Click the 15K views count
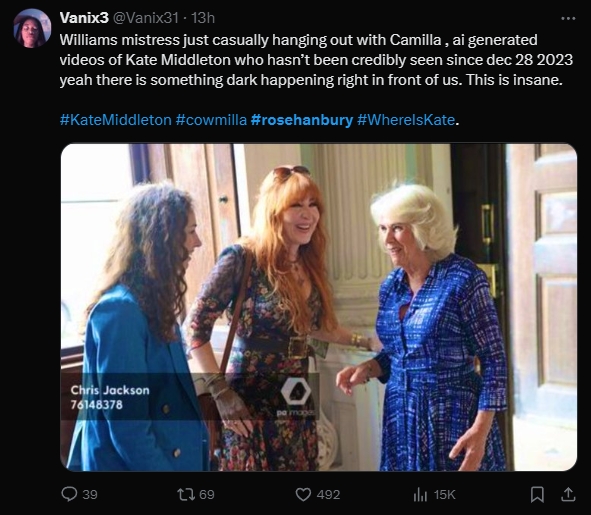 coord(444,494)
